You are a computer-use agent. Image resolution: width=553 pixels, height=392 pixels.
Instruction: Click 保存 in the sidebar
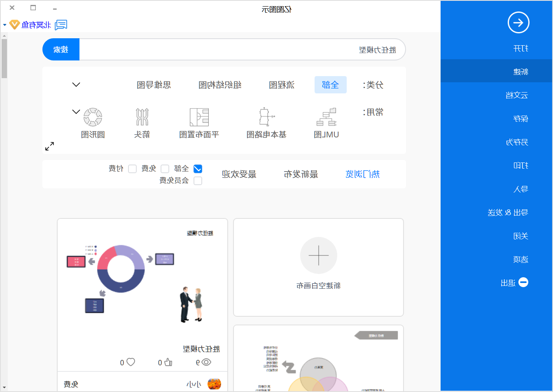(521, 118)
